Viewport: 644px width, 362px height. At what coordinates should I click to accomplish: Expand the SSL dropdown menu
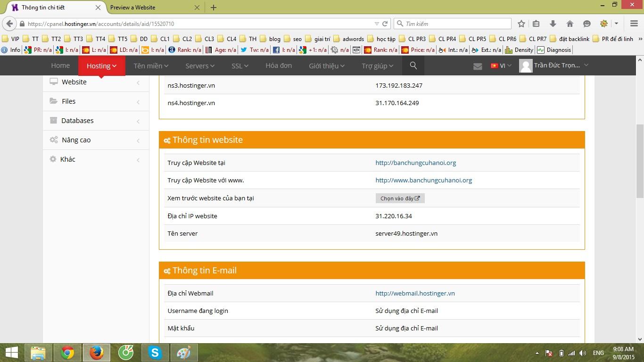[240, 66]
